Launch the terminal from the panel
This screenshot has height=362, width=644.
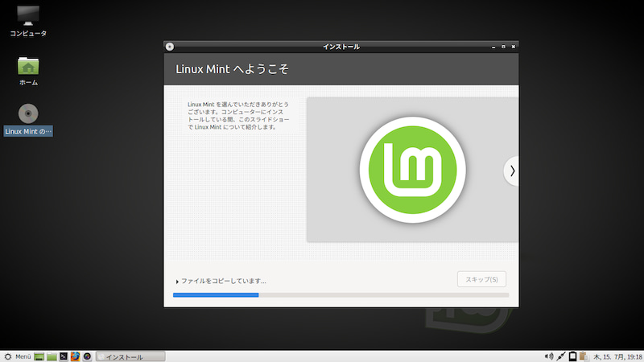tap(64, 356)
